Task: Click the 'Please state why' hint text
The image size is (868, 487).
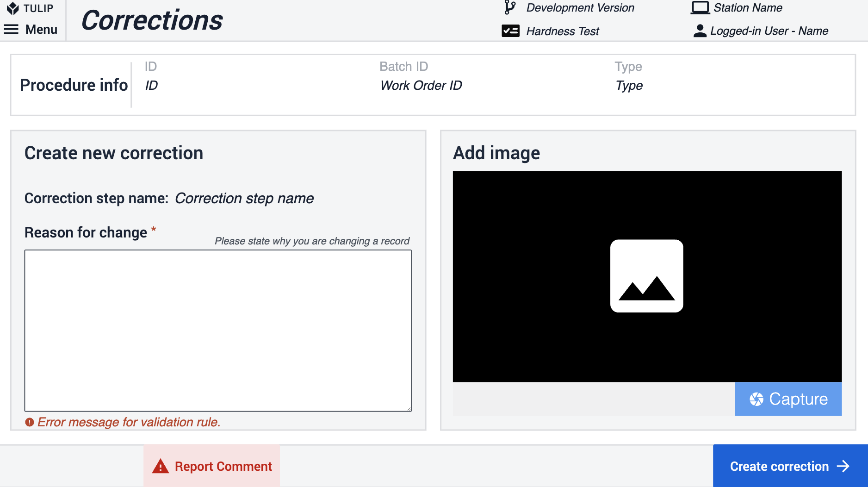Action: (312, 241)
